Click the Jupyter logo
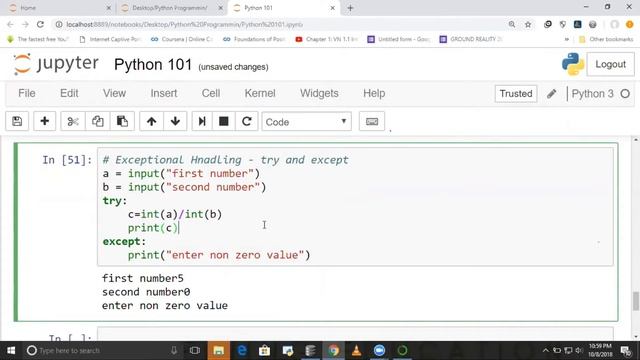Image resolution: width=640 pixels, height=360 pixels. (x=56, y=64)
